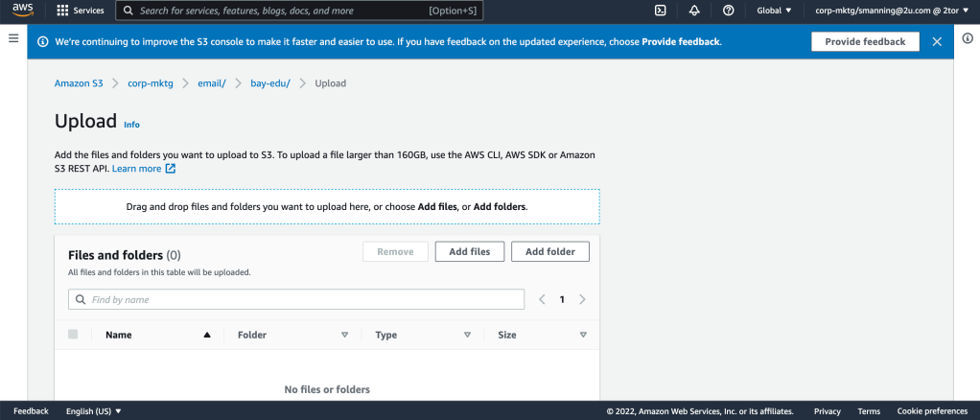Open the notifications bell
This screenshot has width=980, height=420.
point(694,11)
